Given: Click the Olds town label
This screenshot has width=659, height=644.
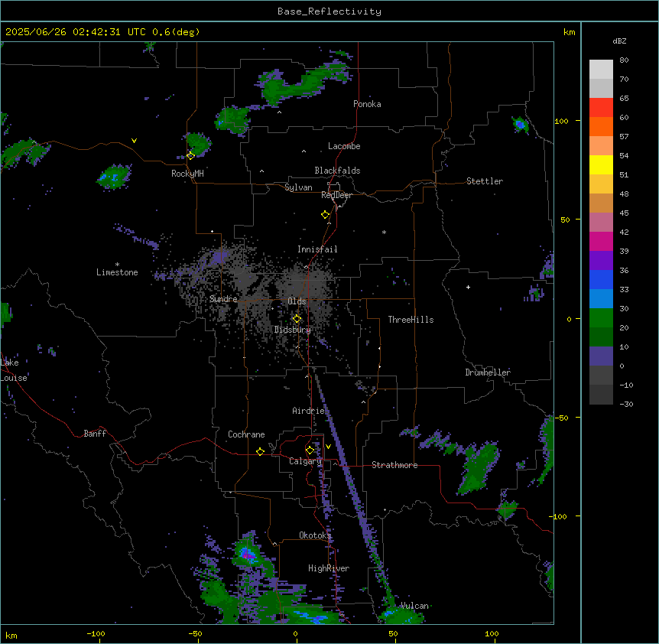Looking at the screenshot, I should pos(297,301).
